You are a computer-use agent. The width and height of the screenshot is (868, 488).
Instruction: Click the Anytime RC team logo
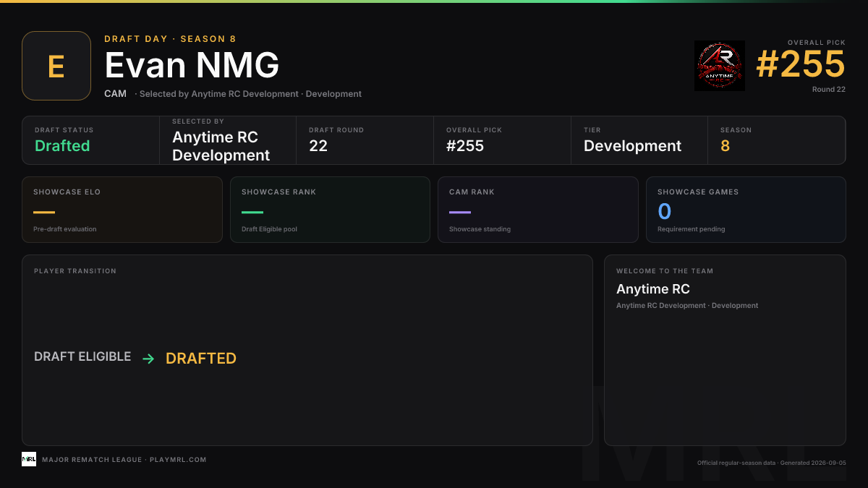click(x=720, y=66)
